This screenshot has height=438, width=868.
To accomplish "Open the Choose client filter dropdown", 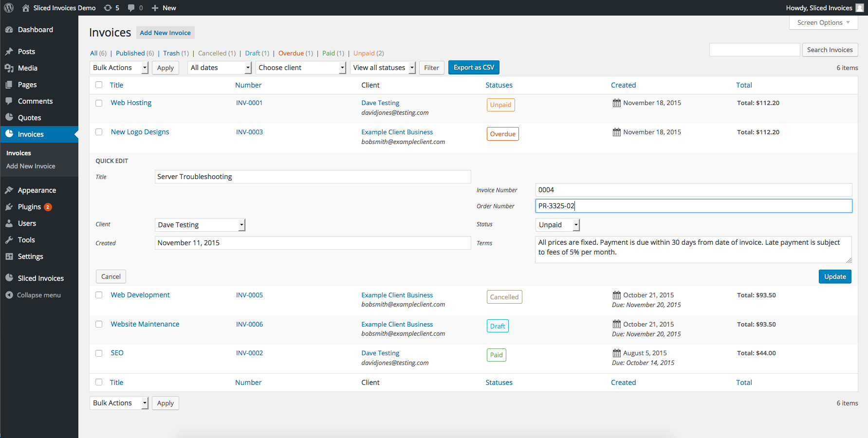I will click(300, 68).
